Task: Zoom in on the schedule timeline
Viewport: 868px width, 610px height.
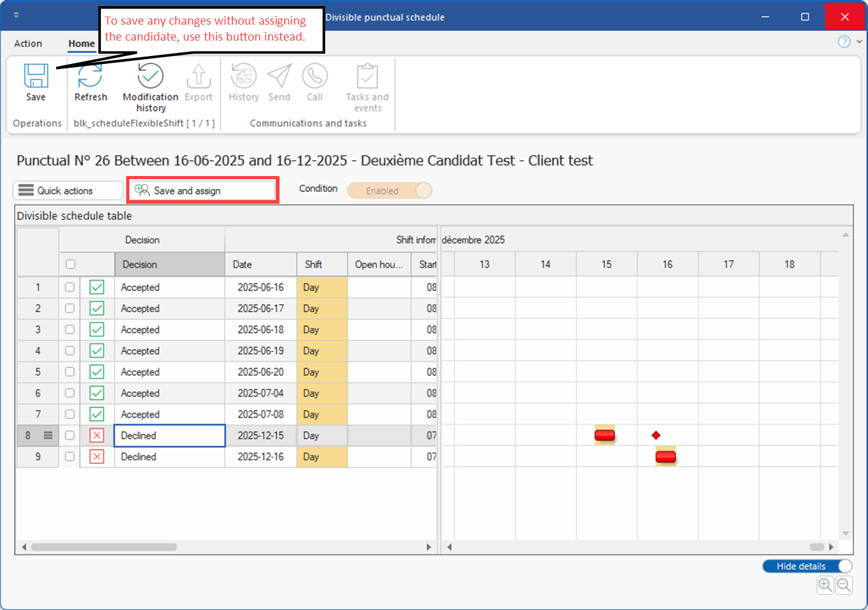Action: click(825, 585)
